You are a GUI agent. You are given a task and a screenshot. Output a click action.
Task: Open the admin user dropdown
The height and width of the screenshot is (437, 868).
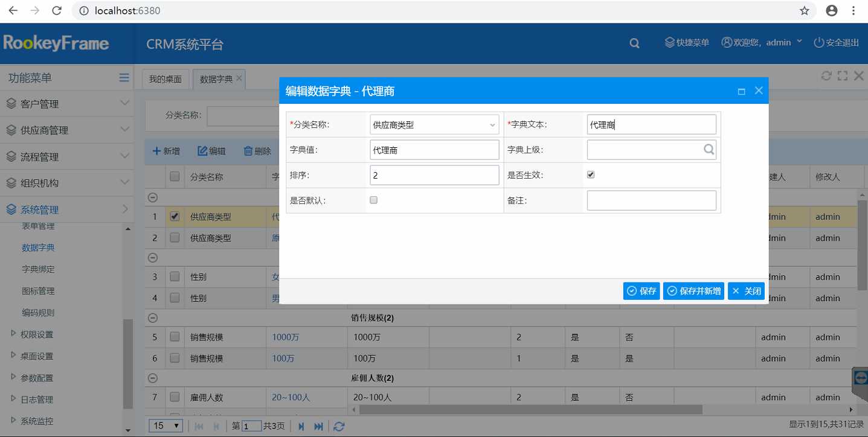tap(762, 42)
